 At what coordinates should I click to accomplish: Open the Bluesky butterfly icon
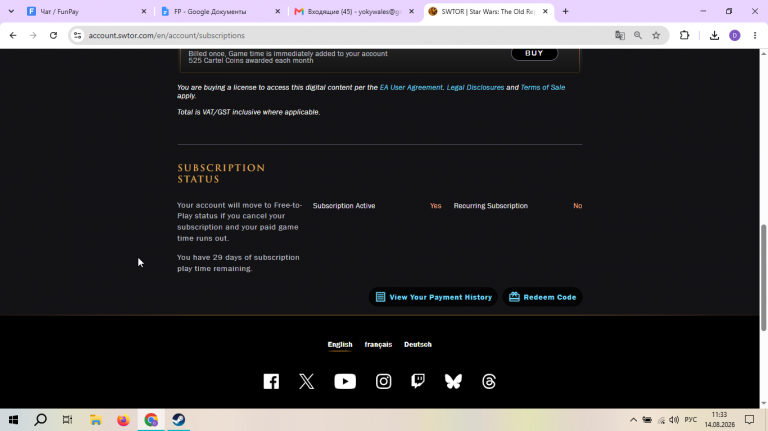click(453, 381)
